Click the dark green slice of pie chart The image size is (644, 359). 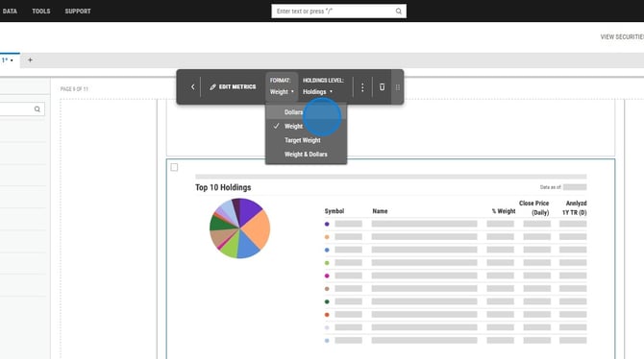pyautogui.click(x=220, y=223)
